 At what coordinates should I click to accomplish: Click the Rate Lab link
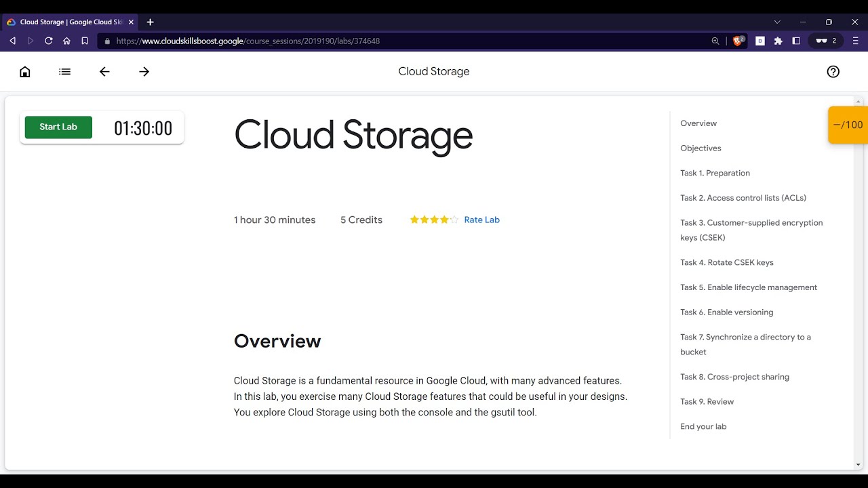pos(481,220)
